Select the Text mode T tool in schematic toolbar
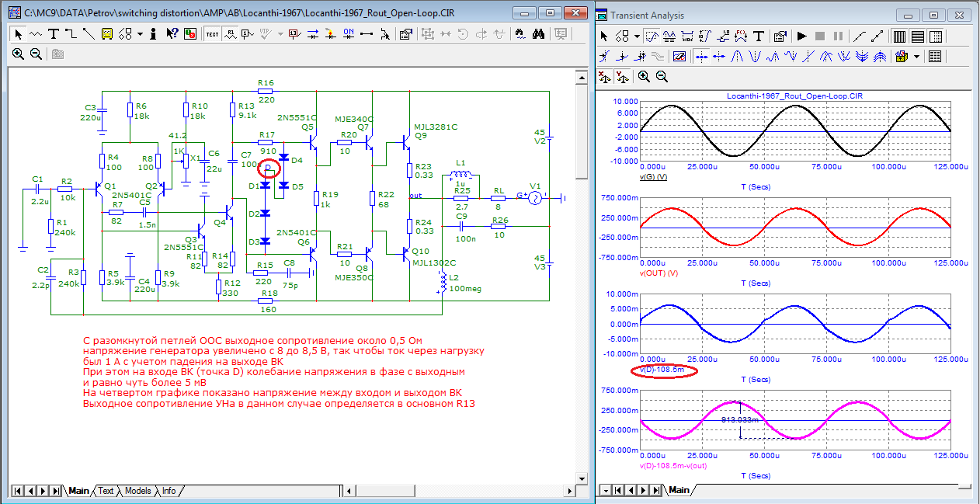Image resolution: width=980 pixels, height=504 pixels. point(54,34)
